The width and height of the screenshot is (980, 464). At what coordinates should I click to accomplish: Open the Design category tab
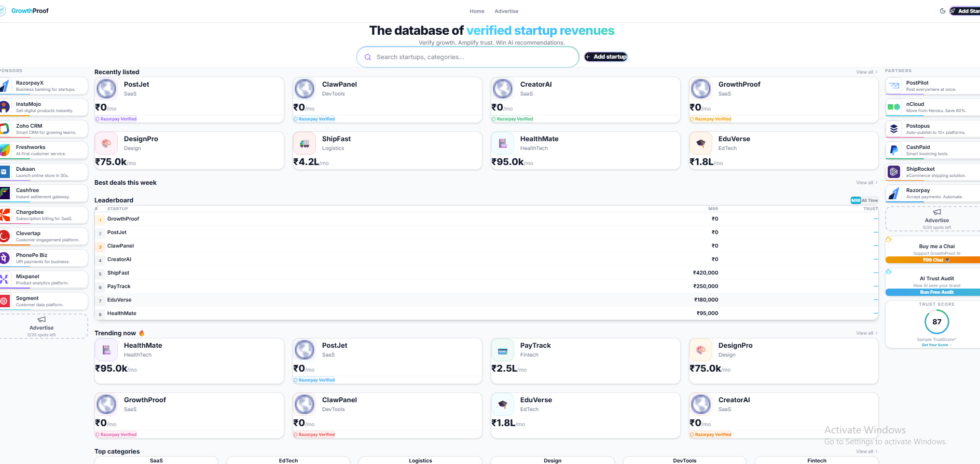(x=553, y=460)
